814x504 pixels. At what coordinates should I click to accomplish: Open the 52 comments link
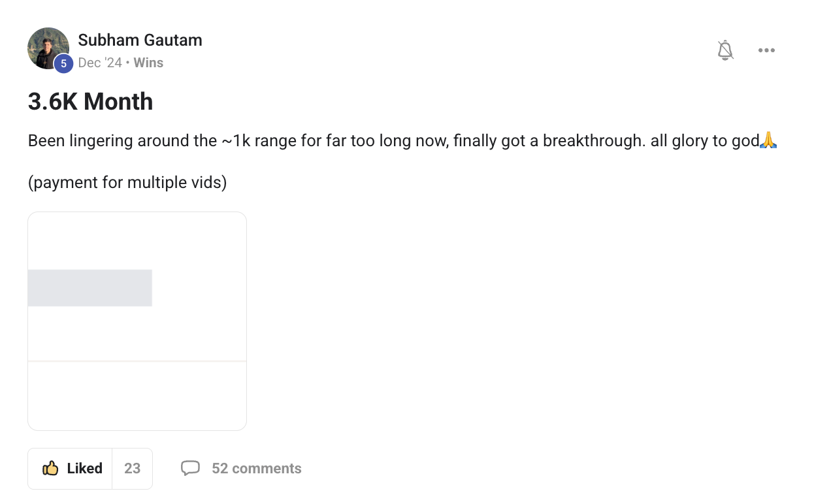coord(257,468)
